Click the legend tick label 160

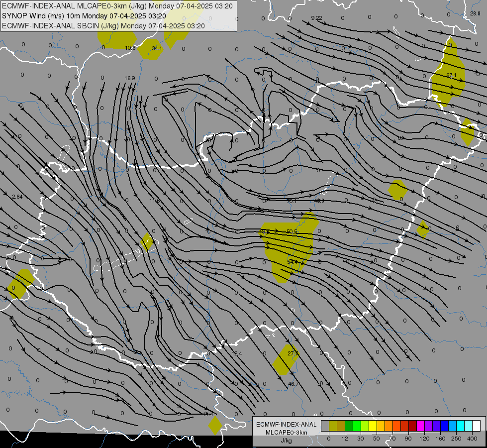[x=440, y=439]
